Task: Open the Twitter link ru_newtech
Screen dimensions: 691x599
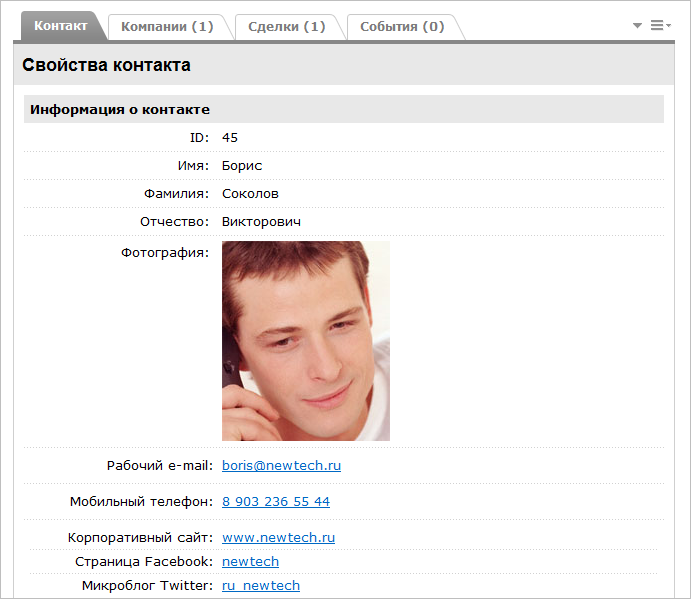Action: click(x=260, y=585)
